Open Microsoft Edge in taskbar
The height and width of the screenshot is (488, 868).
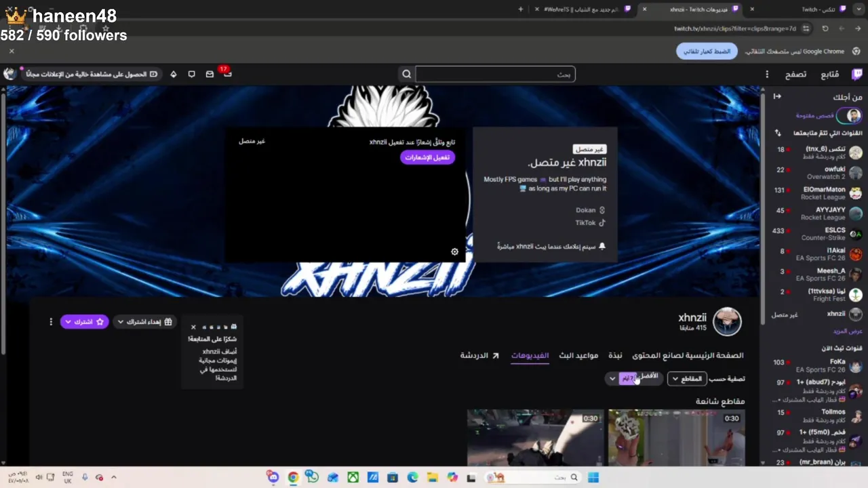pos(412,477)
